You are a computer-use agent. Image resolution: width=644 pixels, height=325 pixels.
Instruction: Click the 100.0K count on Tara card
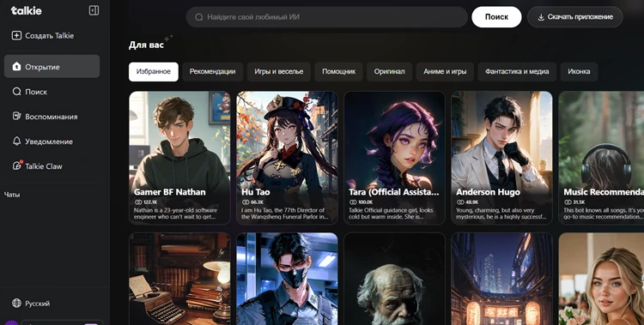coord(366,202)
